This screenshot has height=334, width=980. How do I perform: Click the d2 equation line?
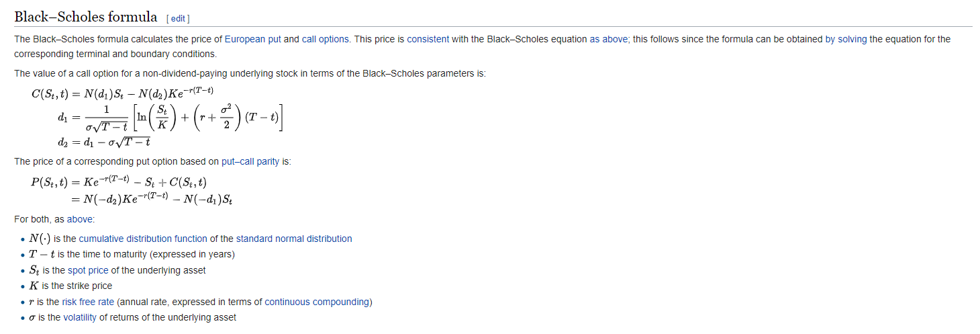click(104, 142)
